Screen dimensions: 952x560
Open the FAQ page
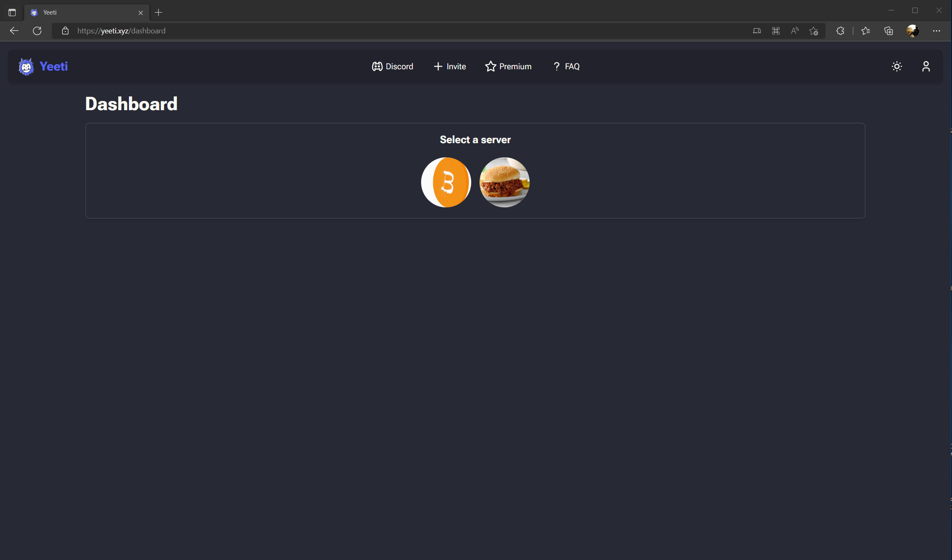(566, 66)
